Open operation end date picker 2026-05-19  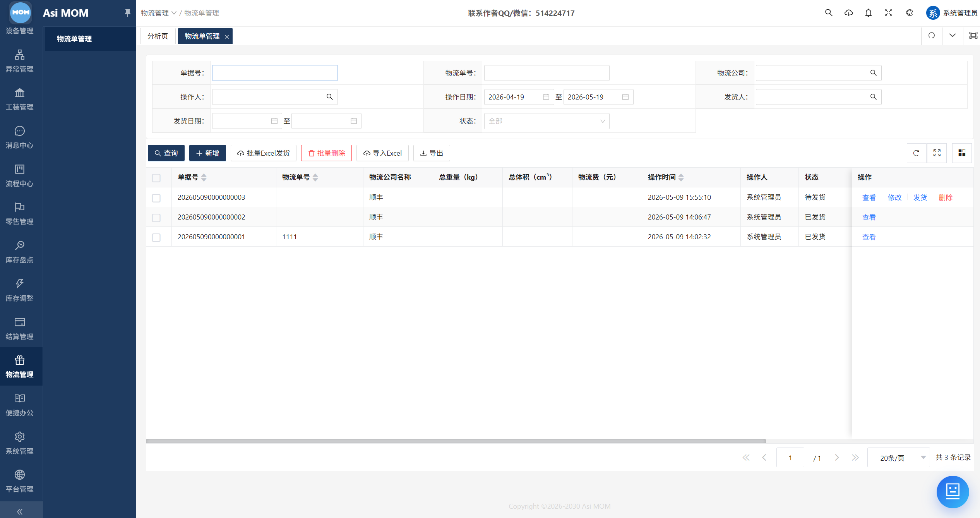[598, 97]
